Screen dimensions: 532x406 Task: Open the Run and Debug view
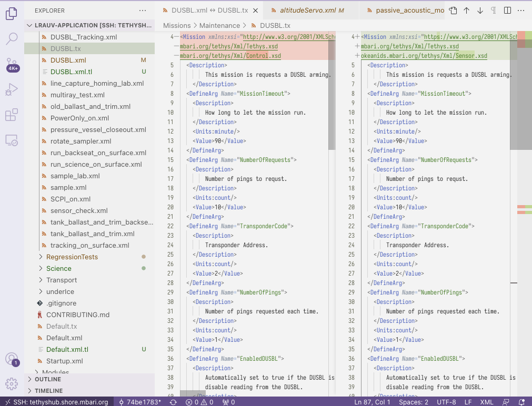coord(12,90)
